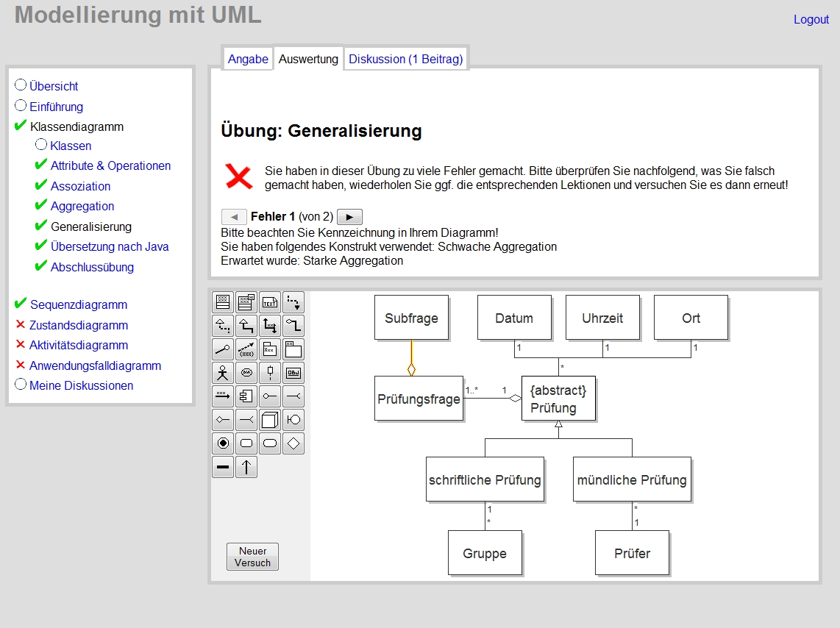
Task: Choose the dashed downward dependency arrow tool
Action: point(293,302)
